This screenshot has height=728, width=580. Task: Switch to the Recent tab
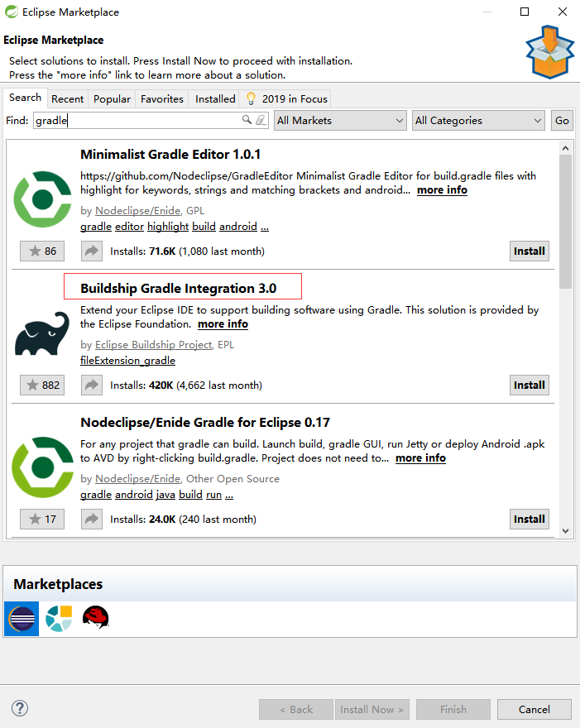[x=67, y=99]
